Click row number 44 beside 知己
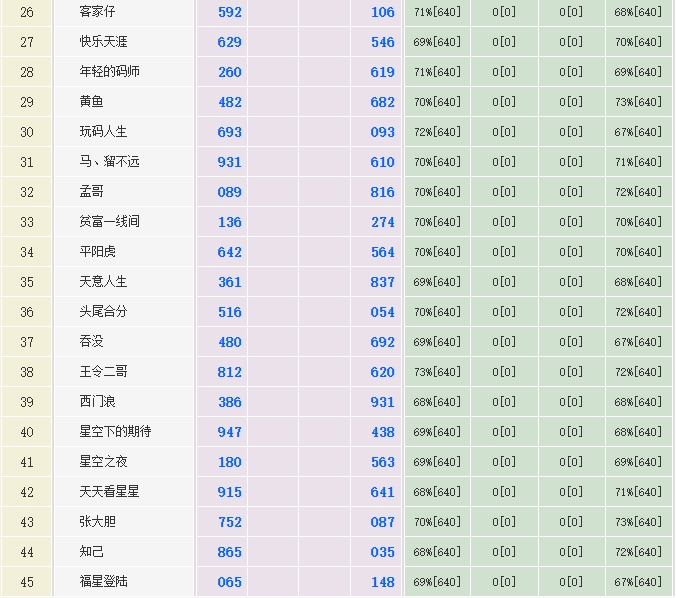676x598 pixels. pos(27,552)
